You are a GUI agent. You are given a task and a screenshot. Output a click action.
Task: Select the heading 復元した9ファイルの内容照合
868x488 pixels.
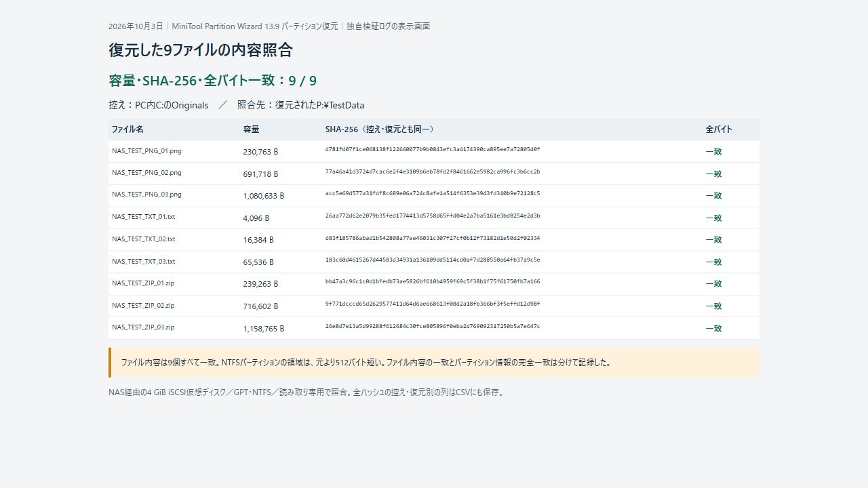(x=201, y=50)
